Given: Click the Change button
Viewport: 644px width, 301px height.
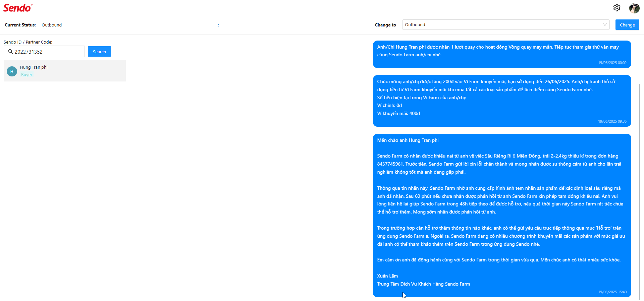Looking at the screenshot, I should pos(627,25).
